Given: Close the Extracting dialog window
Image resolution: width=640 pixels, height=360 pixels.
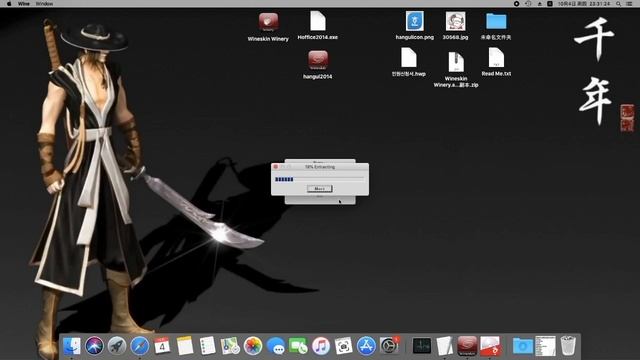Looking at the screenshot, I should (x=276, y=167).
